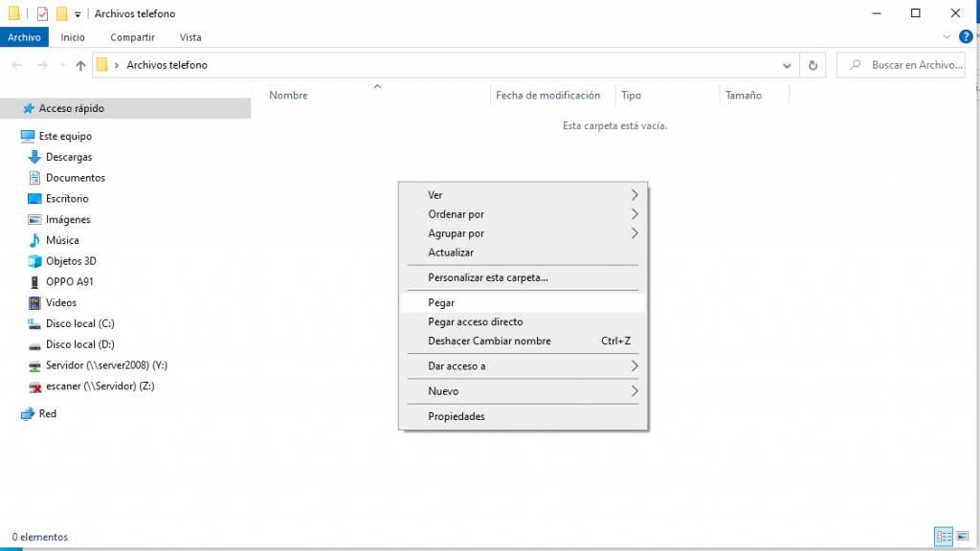Click the Refresh address bar icon
The width and height of the screenshot is (980, 551).
point(813,65)
